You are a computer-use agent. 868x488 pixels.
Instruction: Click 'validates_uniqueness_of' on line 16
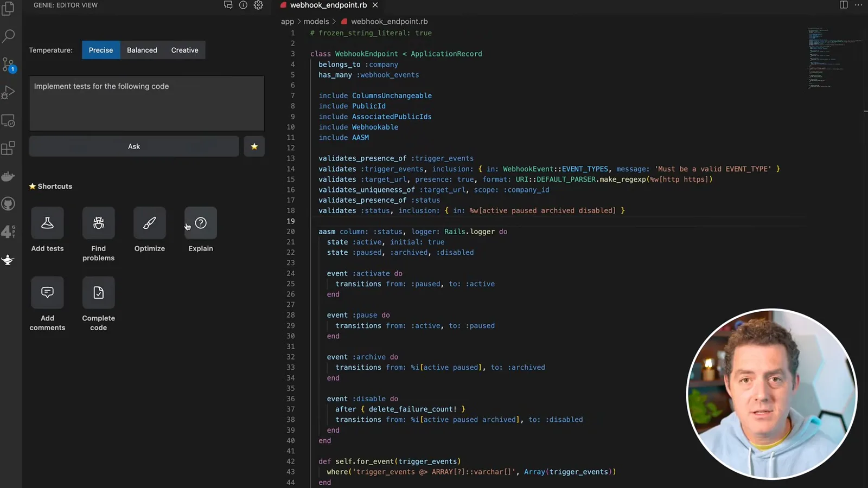click(x=367, y=190)
